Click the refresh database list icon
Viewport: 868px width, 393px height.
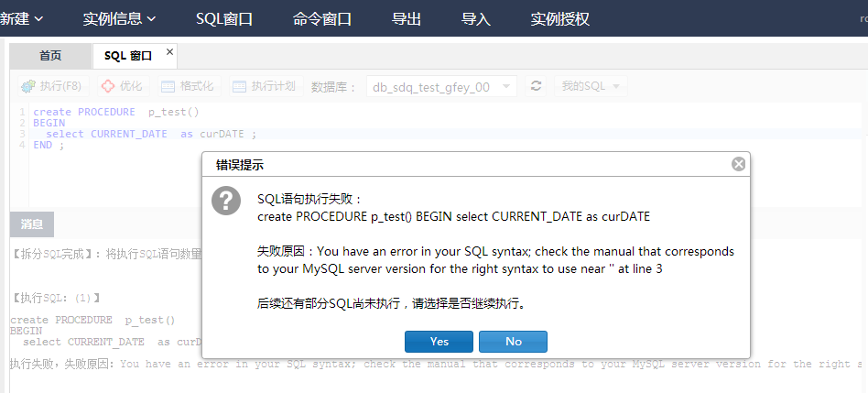[x=537, y=86]
